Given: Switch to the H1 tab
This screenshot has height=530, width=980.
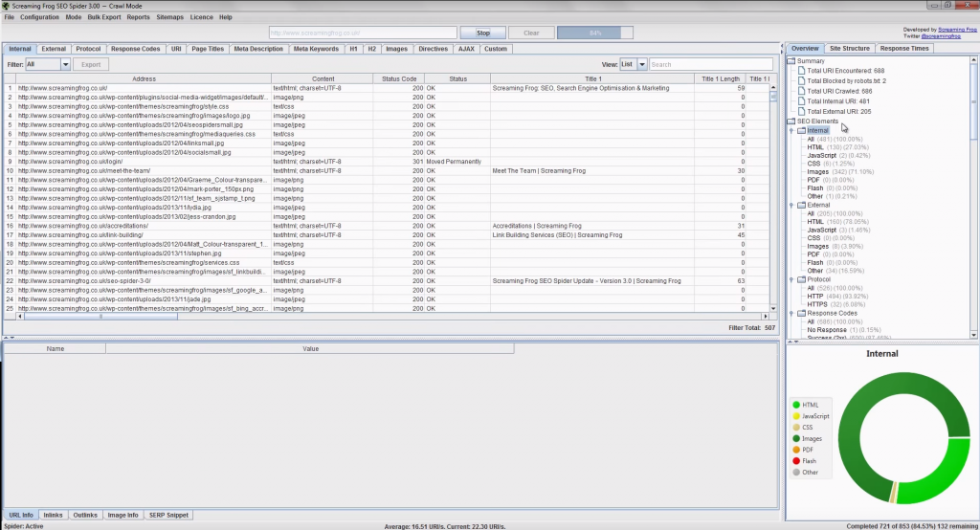Looking at the screenshot, I should click(x=354, y=49).
